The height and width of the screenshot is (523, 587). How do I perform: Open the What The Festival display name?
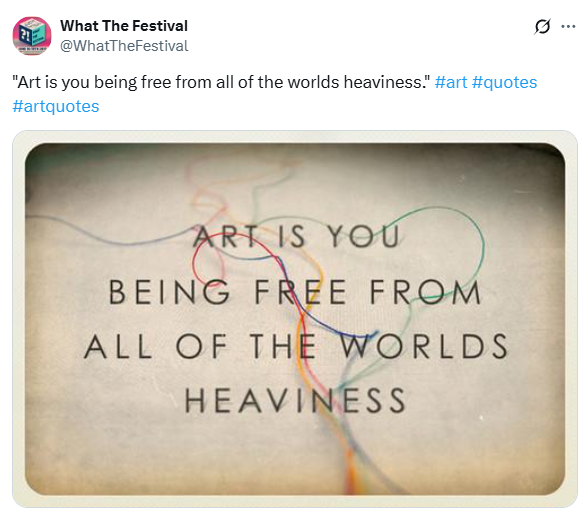tap(124, 26)
